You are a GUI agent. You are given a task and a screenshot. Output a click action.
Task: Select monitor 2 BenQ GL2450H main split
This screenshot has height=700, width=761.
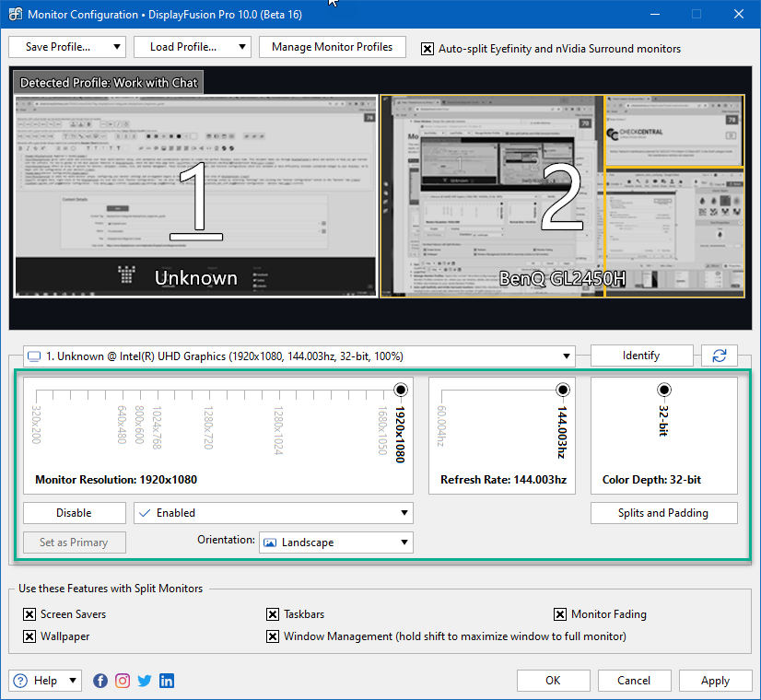click(492, 196)
